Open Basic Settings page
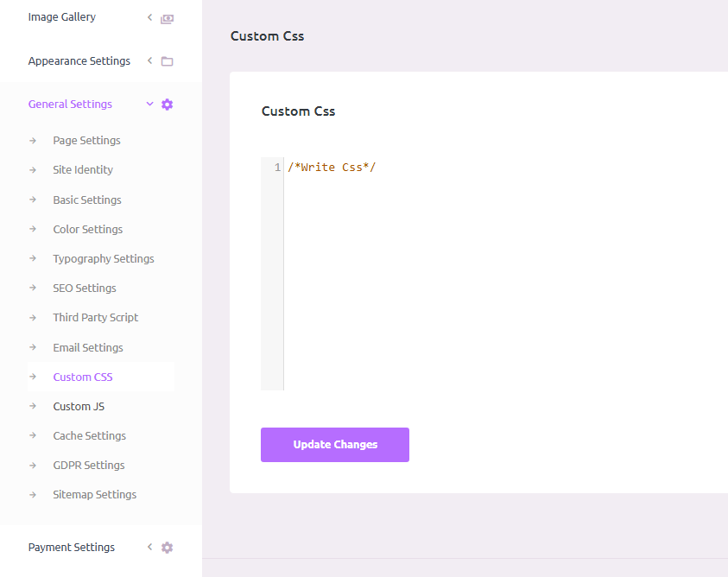The width and height of the screenshot is (728, 577). tap(87, 200)
